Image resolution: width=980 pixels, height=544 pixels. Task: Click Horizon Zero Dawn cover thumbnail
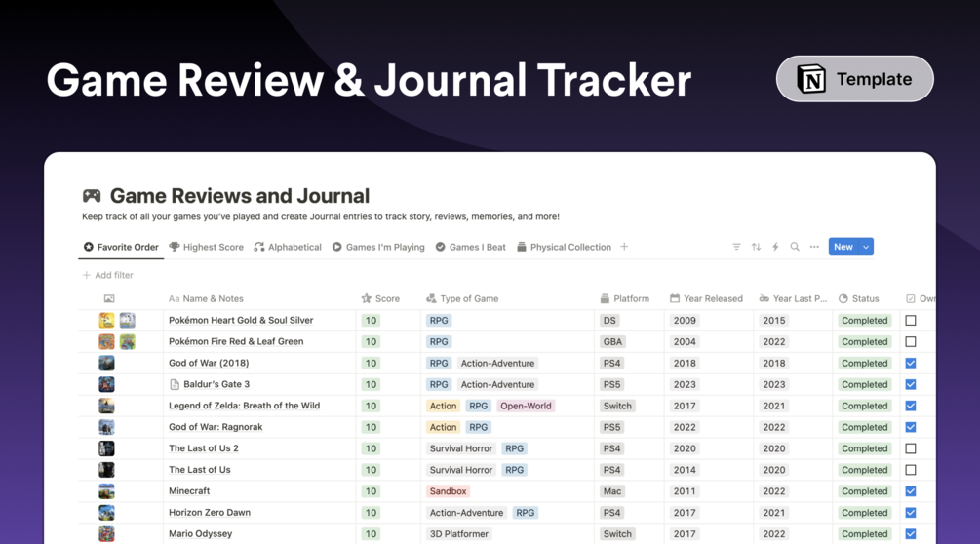coord(107,513)
